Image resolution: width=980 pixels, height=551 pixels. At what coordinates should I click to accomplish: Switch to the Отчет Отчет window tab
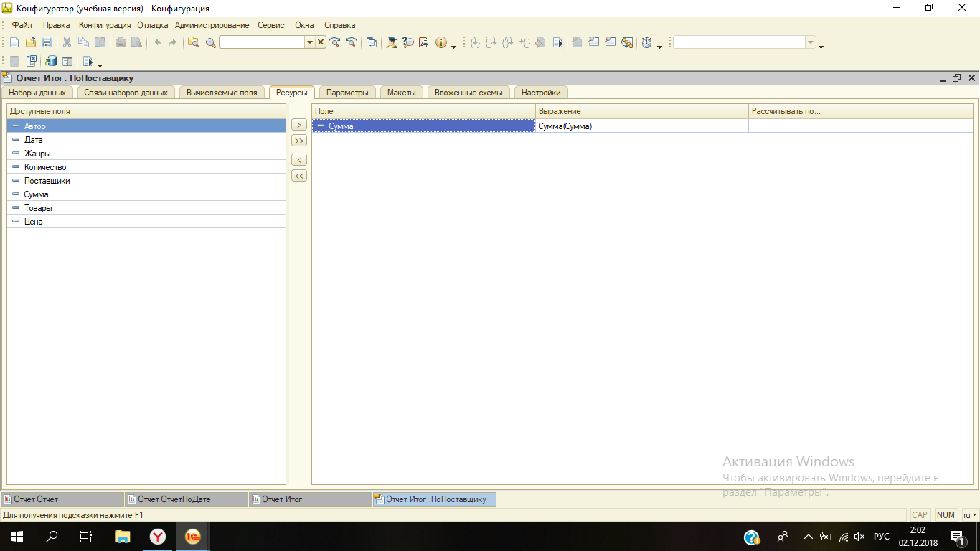[62, 499]
